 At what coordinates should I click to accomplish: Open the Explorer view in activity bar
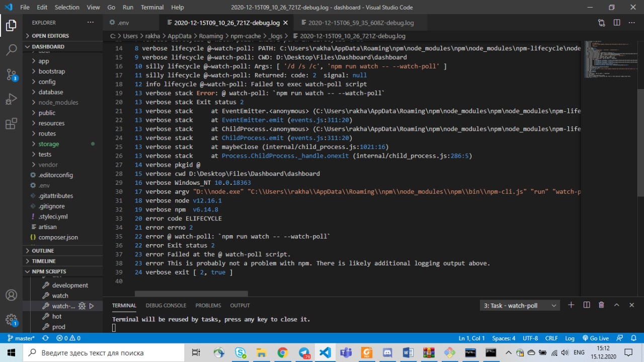tap(11, 26)
